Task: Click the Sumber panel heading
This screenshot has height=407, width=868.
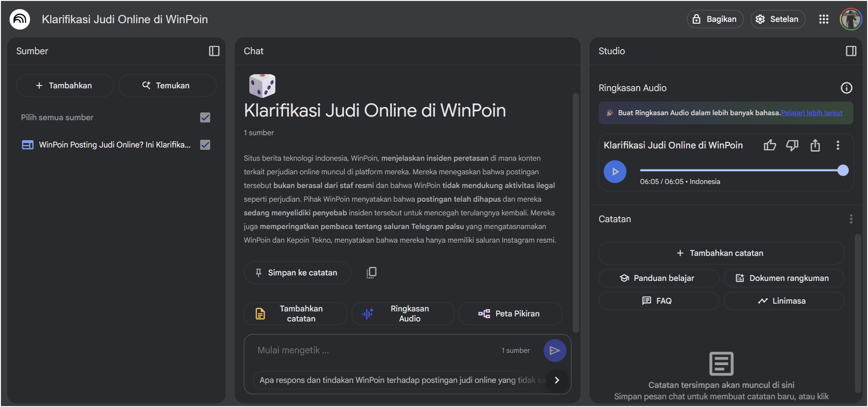Action: (x=32, y=51)
